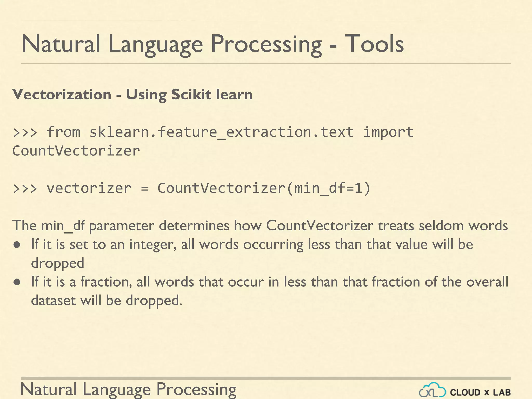Click the text dataset will be dropped
This screenshot has height=399, width=532.
coord(107,301)
